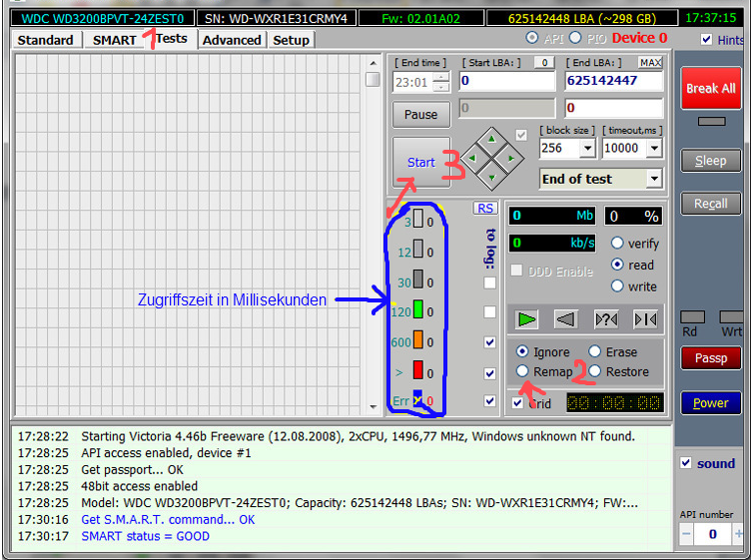Viewport: 752px width, 560px height.
Task: Select the Remap bad block action
Action: click(522, 371)
